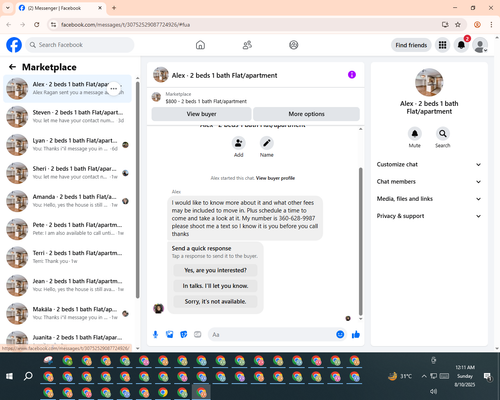This screenshot has width=500, height=400.
Task: Open the taskbar clock and date
Action: [x=465, y=376]
